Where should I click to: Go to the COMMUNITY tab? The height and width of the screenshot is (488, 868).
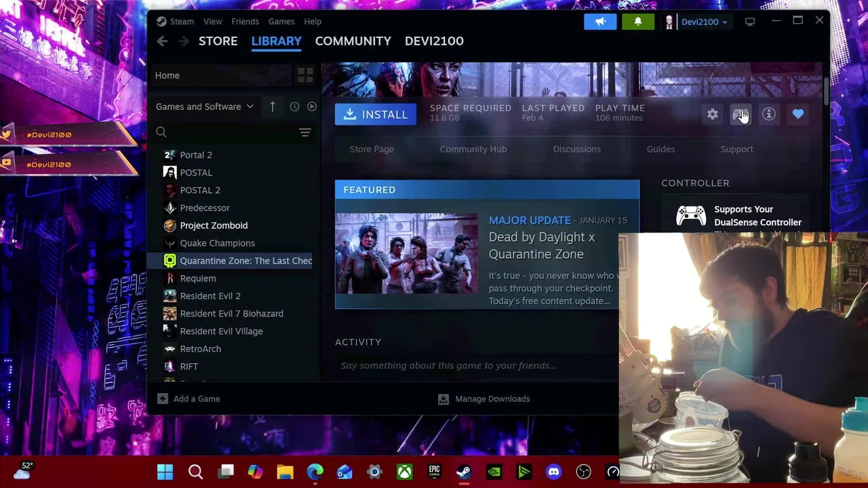pyautogui.click(x=353, y=41)
